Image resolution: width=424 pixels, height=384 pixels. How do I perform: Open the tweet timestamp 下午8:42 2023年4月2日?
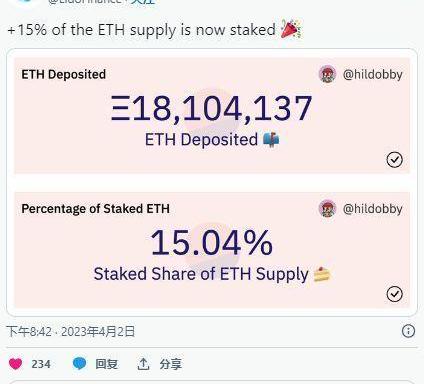click(x=71, y=332)
